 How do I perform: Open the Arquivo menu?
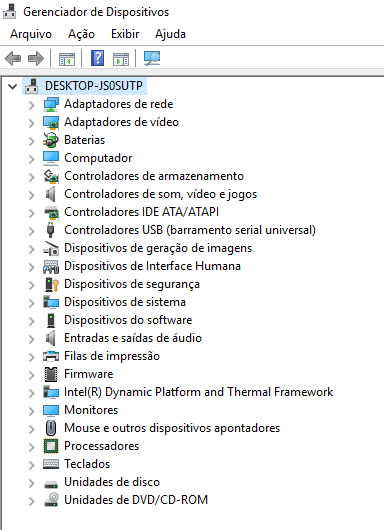(31, 34)
